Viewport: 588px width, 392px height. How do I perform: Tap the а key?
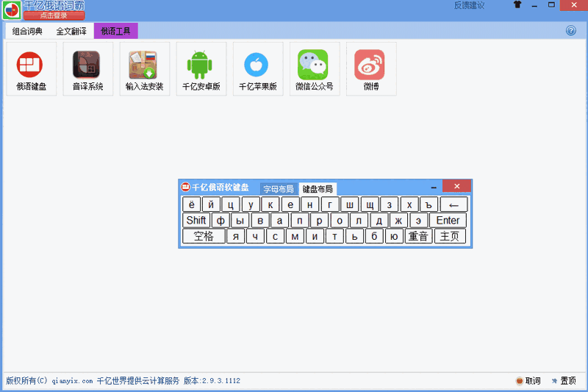pyautogui.click(x=280, y=220)
